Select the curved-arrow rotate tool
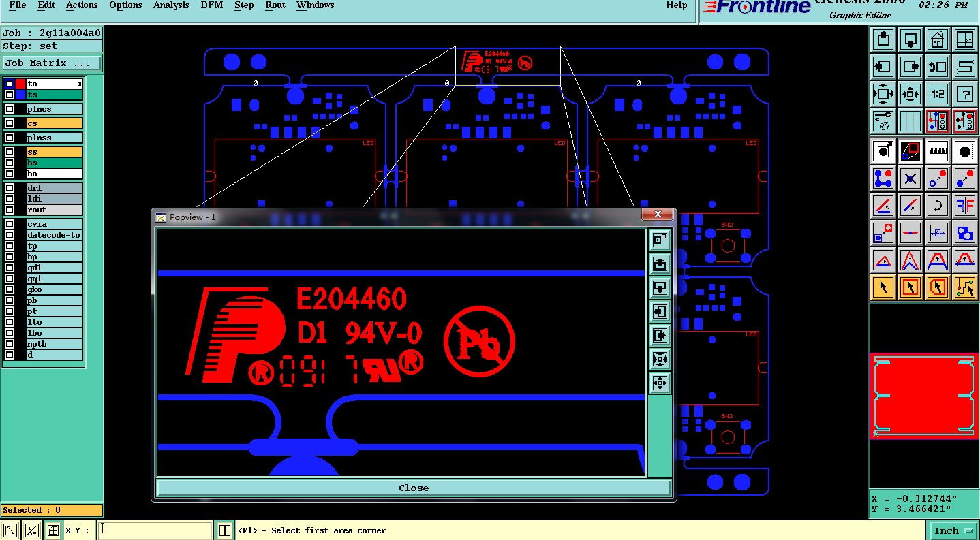 click(x=938, y=206)
